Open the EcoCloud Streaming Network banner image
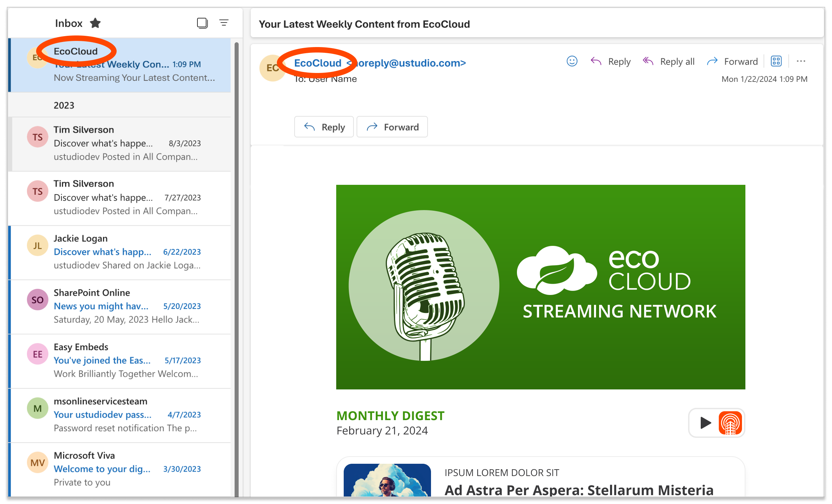832x504 pixels. click(x=540, y=287)
